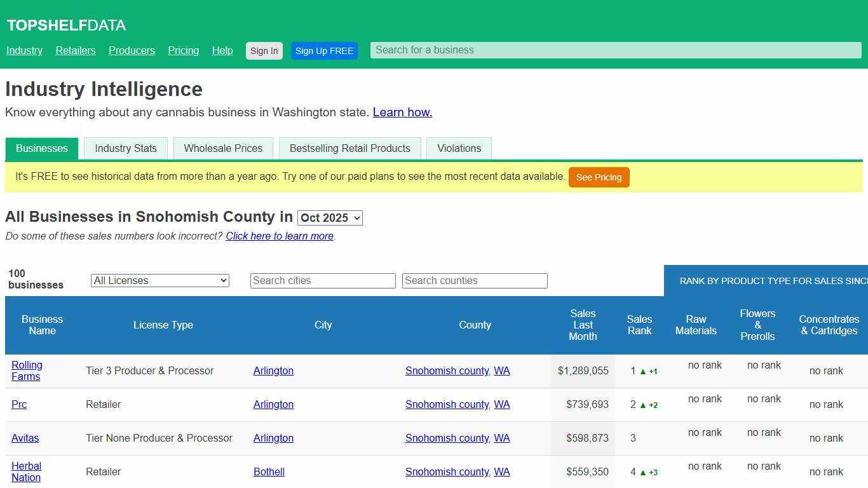Click the Sign In button
The height and width of the screenshot is (488, 868).
(x=264, y=50)
